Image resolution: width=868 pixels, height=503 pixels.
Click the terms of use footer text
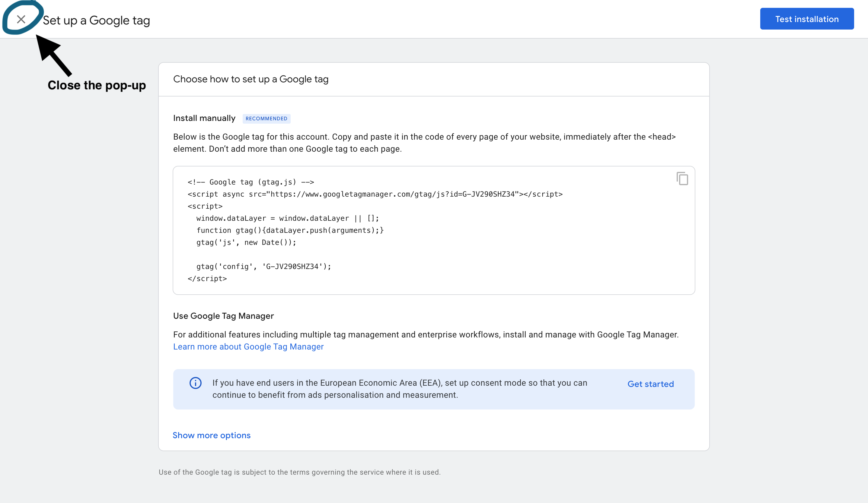[x=299, y=472]
